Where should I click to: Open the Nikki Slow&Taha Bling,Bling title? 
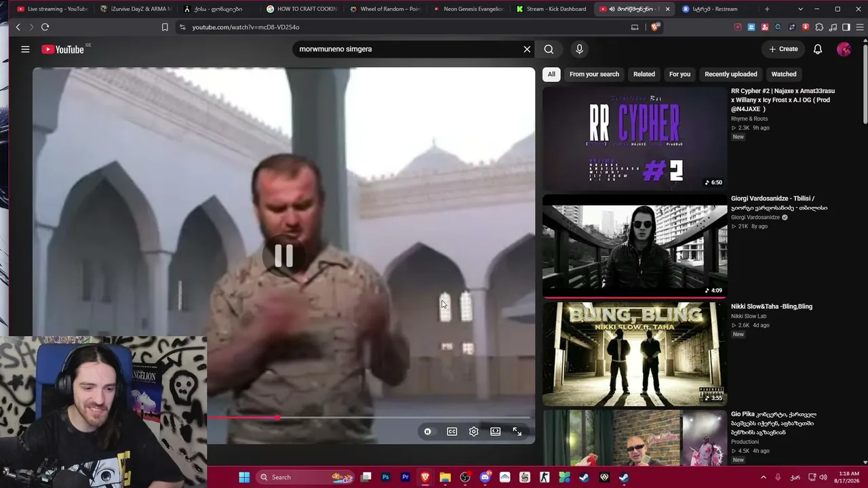[x=772, y=306]
